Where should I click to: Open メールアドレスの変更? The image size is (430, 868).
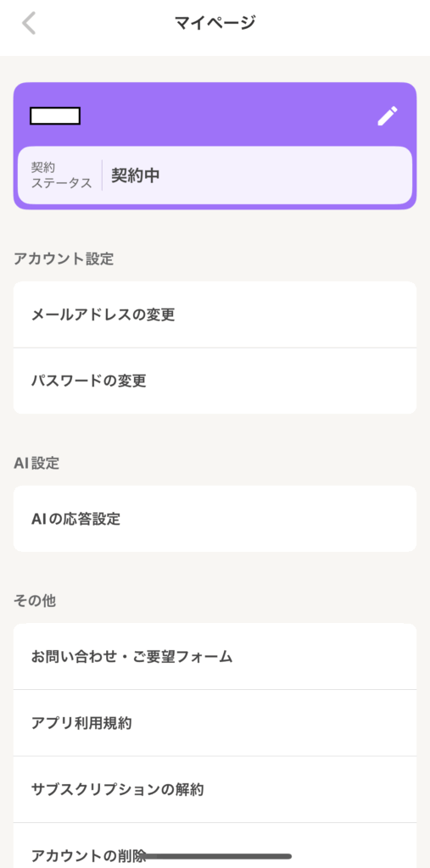(215, 315)
